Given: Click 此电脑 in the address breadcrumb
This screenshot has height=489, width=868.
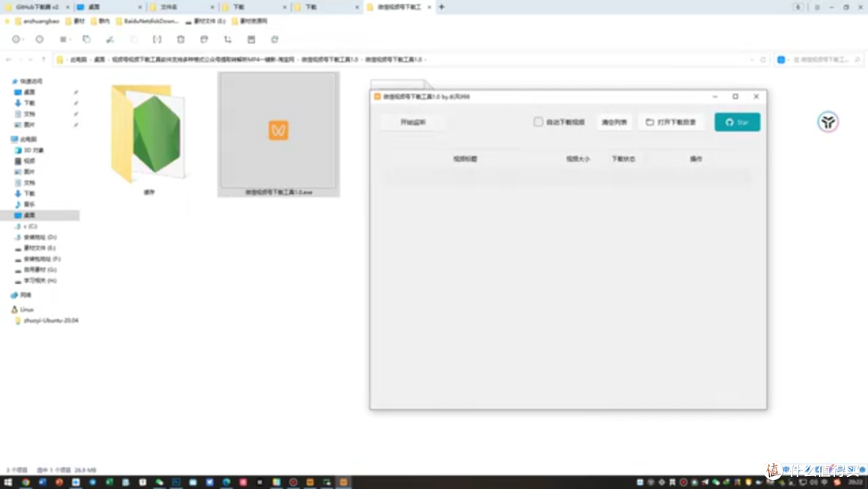Looking at the screenshot, I should coord(78,60).
